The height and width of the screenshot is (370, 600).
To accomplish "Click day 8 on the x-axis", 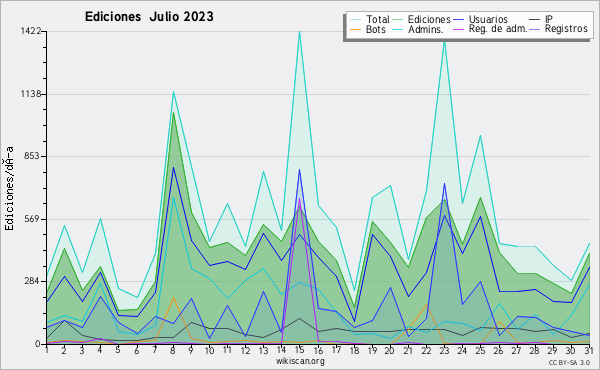I will click(173, 350).
